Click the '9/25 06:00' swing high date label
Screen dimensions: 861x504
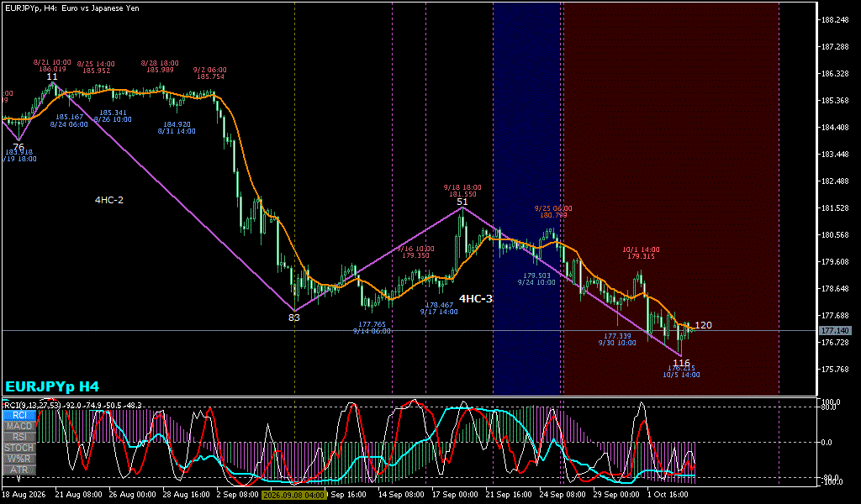point(553,208)
